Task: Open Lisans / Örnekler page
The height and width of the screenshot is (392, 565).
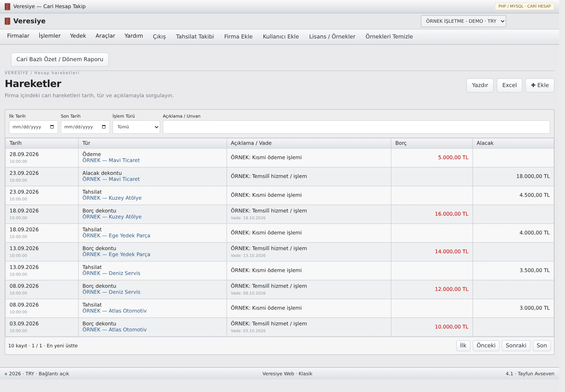Action: 332,37
